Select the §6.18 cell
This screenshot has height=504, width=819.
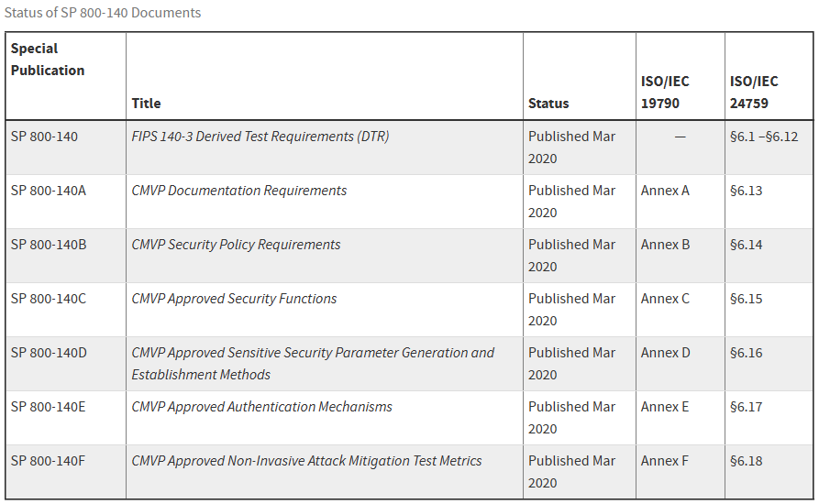click(x=746, y=461)
